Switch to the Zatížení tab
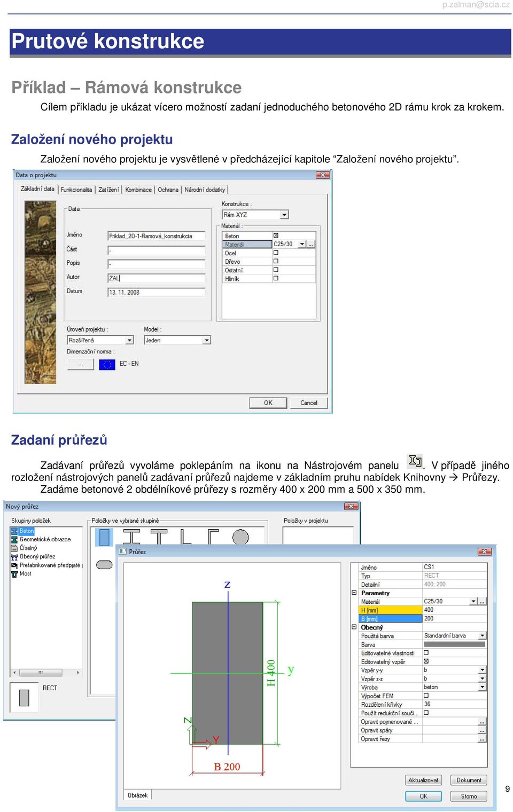The image size is (513, 812). [108, 190]
